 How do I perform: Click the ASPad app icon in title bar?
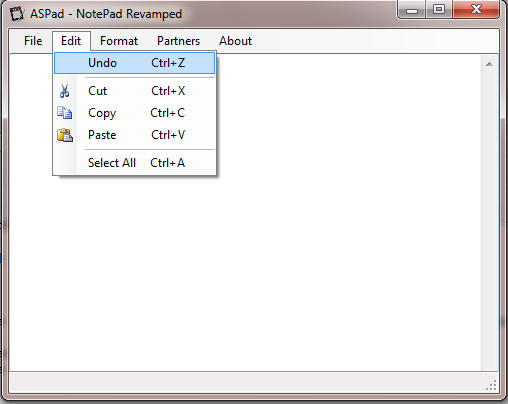click(x=17, y=14)
